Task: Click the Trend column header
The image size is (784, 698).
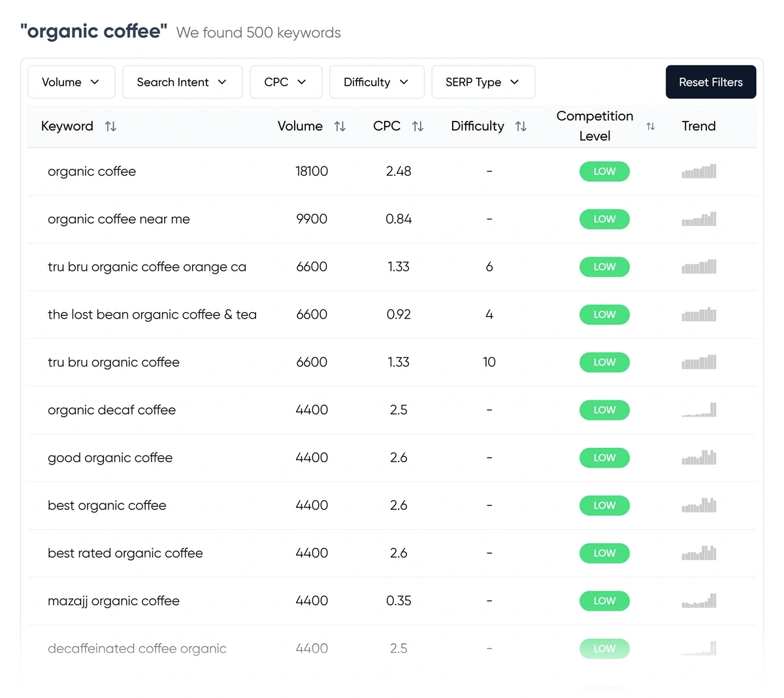Action: (x=698, y=126)
